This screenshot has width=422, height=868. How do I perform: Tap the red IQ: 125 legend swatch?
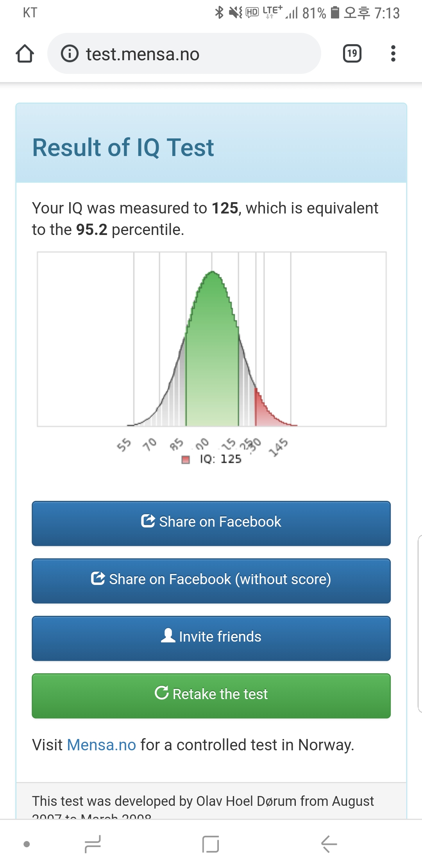tap(186, 459)
